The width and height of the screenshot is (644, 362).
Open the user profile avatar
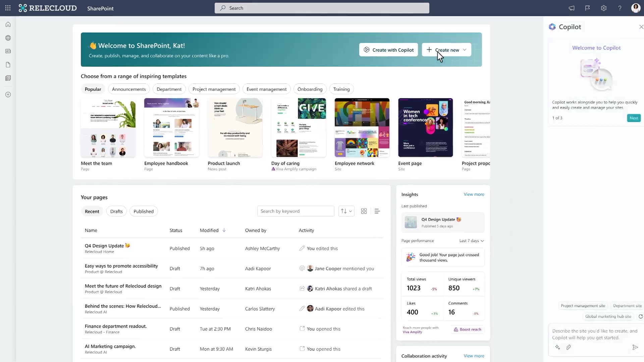(636, 8)
